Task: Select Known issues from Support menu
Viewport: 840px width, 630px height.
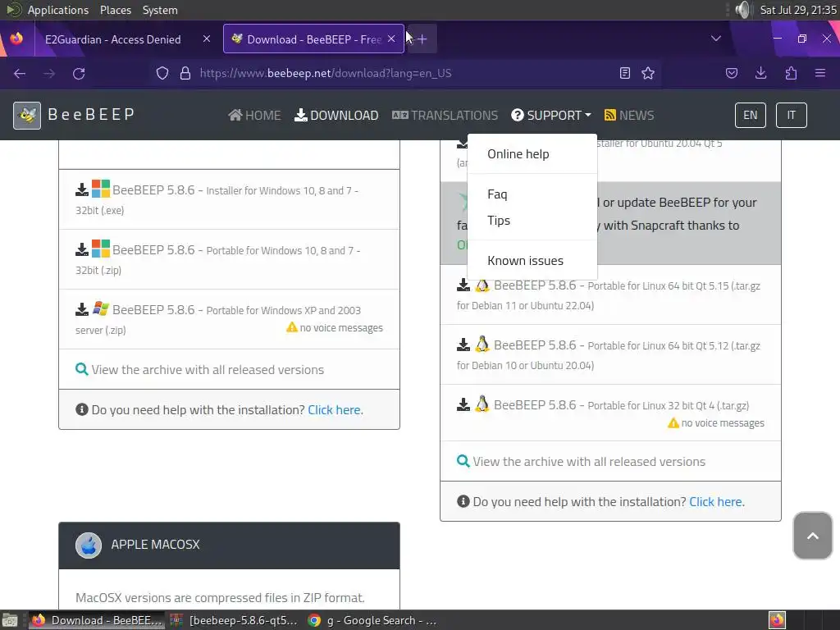Action: [x=526, y=261]
